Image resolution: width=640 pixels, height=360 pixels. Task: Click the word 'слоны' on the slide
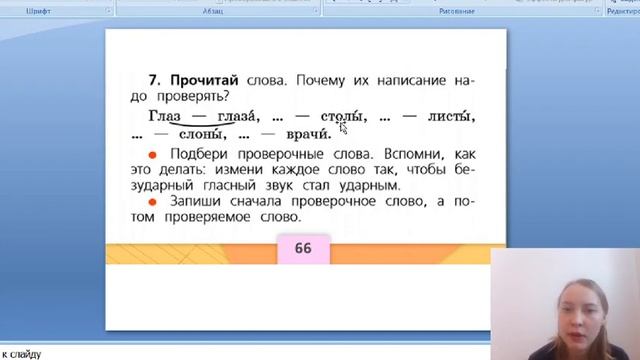pyautogui.click(x=200, y=134)
